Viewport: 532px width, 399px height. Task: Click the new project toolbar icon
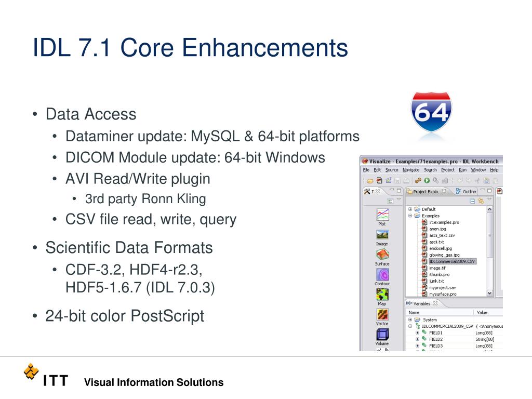389,181
